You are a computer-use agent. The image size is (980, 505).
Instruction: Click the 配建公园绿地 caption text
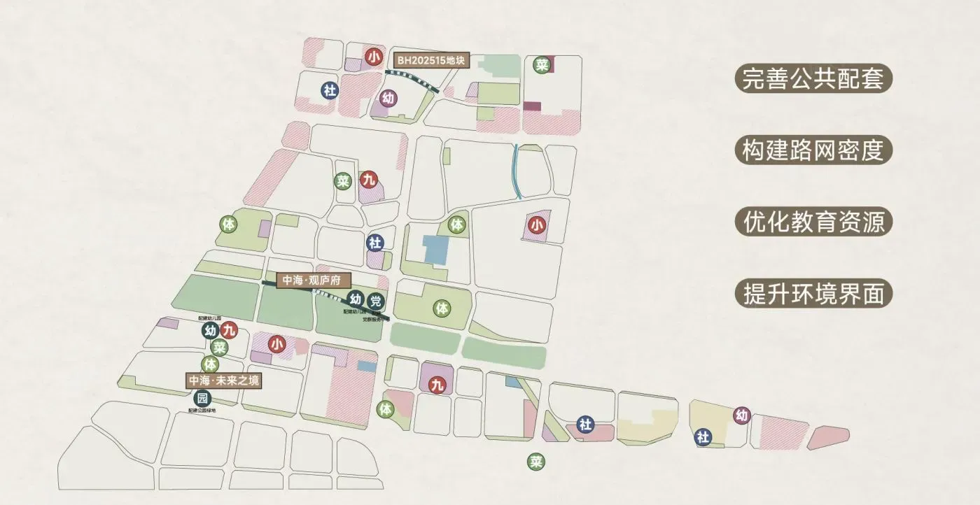click(202, 411)
